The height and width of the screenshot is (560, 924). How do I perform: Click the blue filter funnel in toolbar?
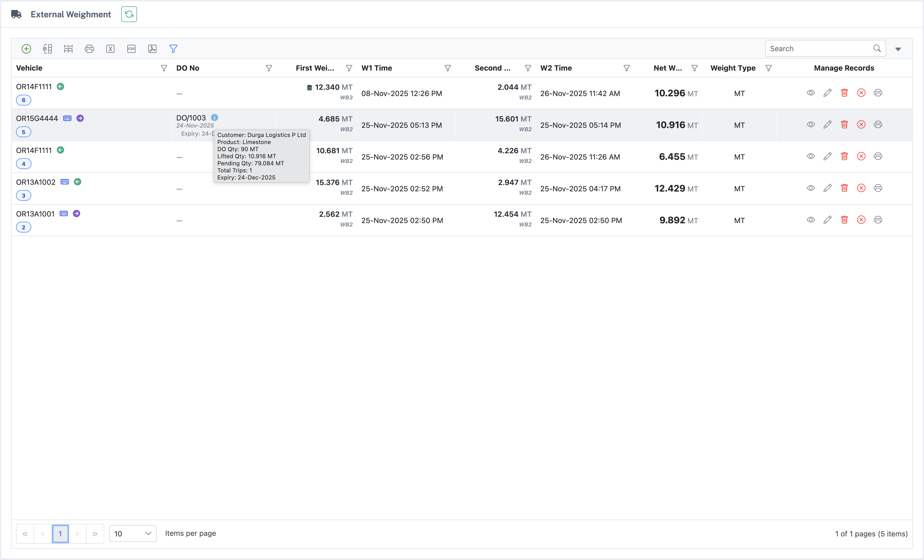click(173, 49)
